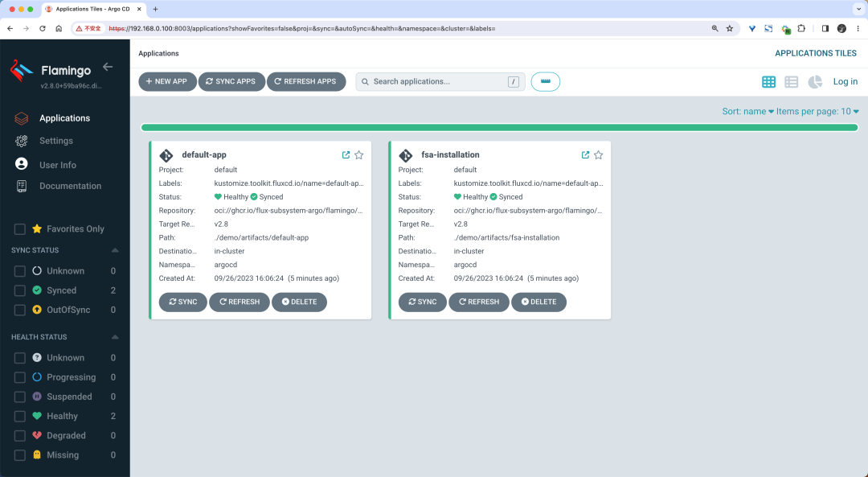Screen dimensions: 868x477
Task: Click the health status bar toggle button
Action: (545, 81)
